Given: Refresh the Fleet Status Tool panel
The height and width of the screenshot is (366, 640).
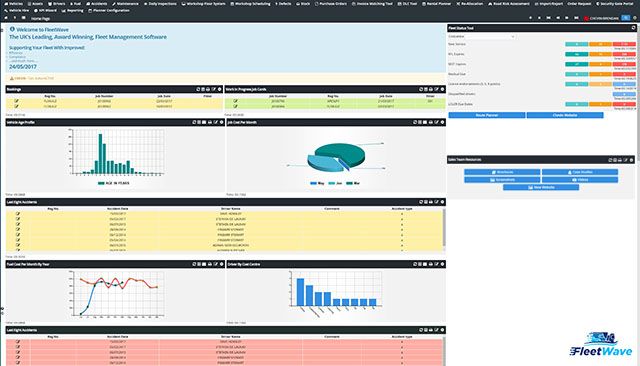Looking at the screenshot, I should 633,28.
